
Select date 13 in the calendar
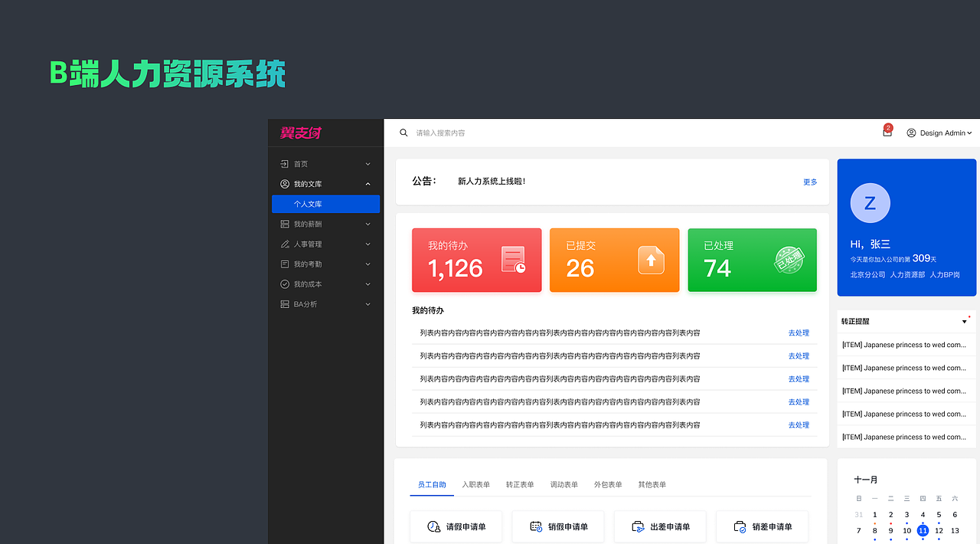click(955, 530)
